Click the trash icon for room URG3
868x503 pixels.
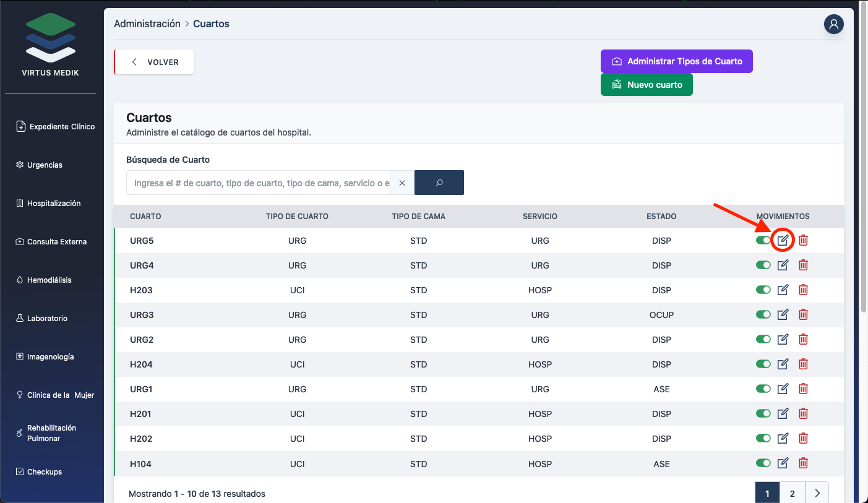click(x=803, y=315)
